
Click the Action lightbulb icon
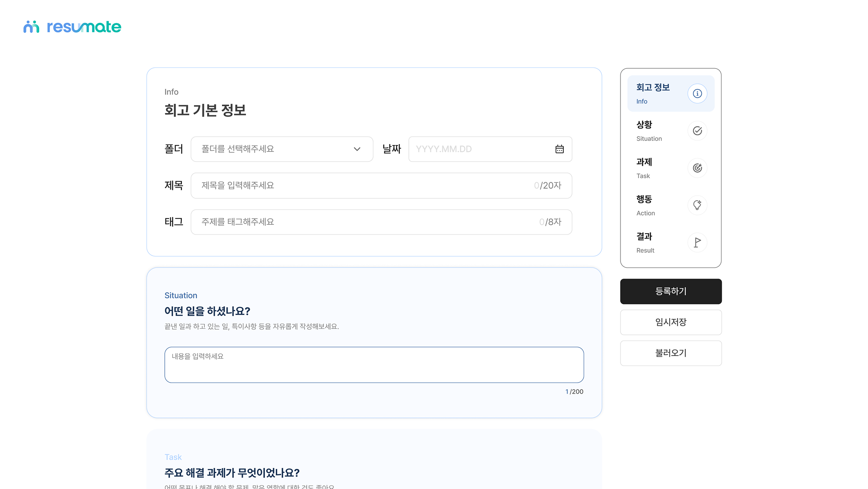point(697,205)
